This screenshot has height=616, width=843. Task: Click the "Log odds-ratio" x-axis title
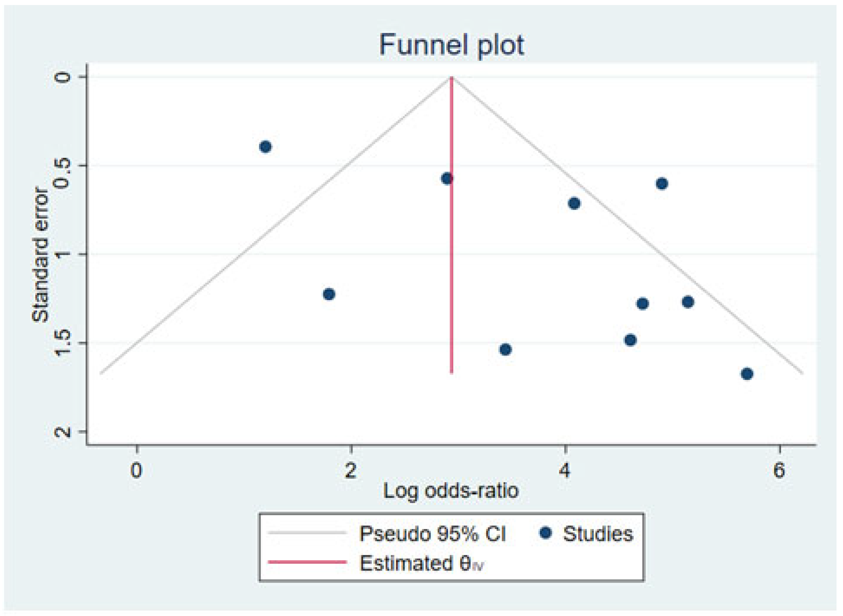(x=451, y=491)
